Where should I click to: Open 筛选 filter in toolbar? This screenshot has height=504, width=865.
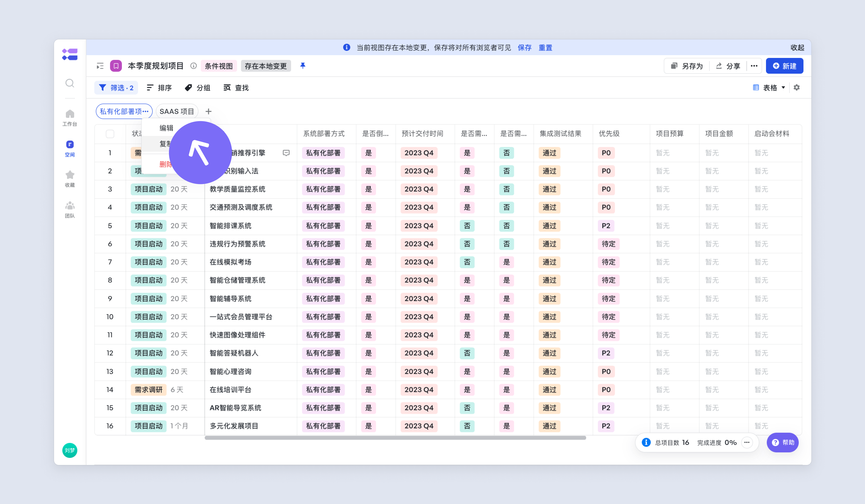pyautogui.click(x=116, y=88)
